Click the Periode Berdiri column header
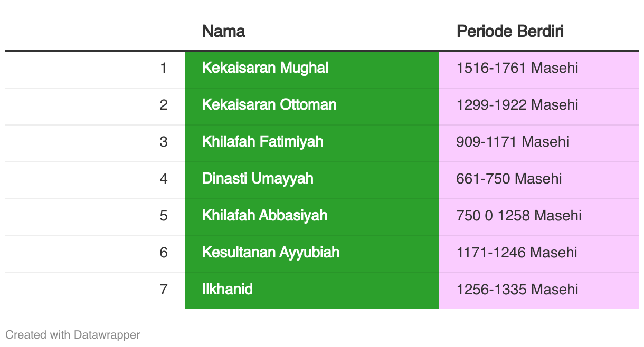644x347 pixels. (510, 31)
